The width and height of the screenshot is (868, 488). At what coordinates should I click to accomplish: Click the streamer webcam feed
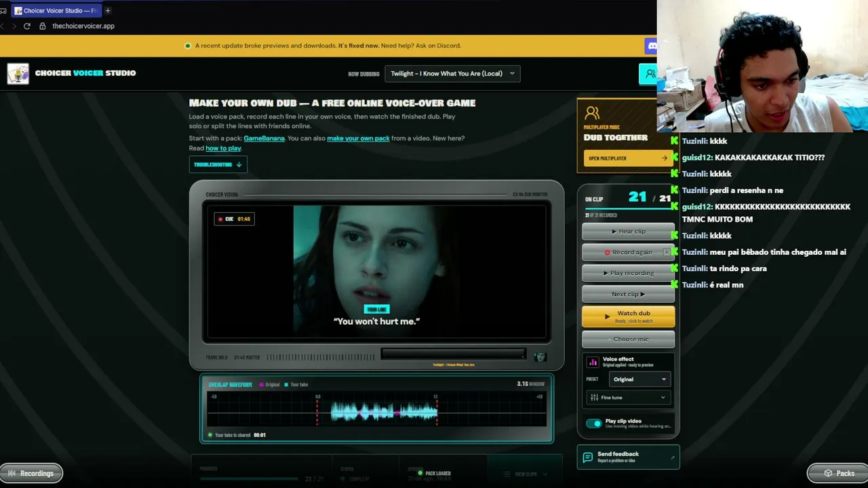coord(762,66)
